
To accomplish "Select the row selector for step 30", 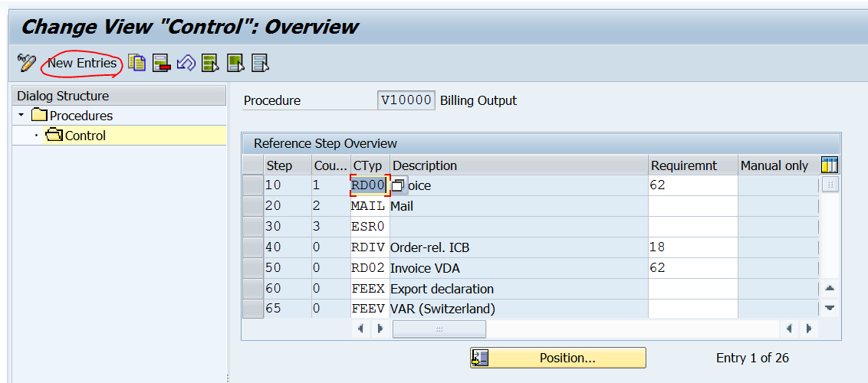I will 253,227.
